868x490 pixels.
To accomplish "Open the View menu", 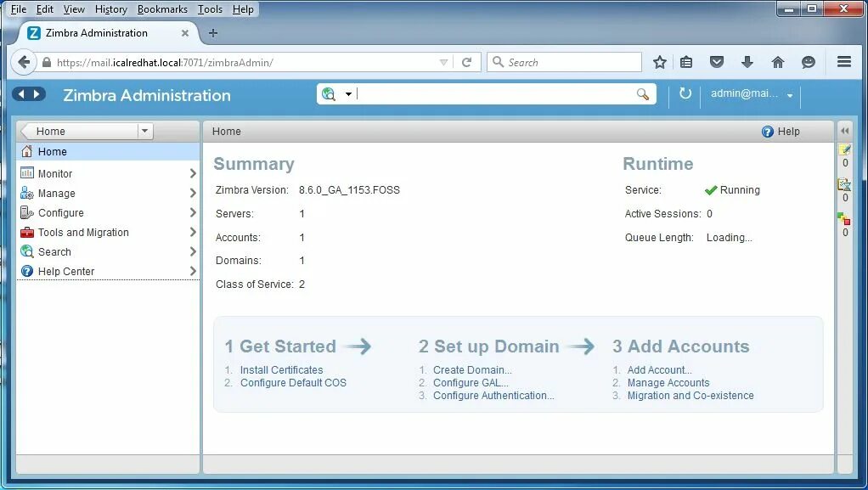I will click(x=74, y=8).
